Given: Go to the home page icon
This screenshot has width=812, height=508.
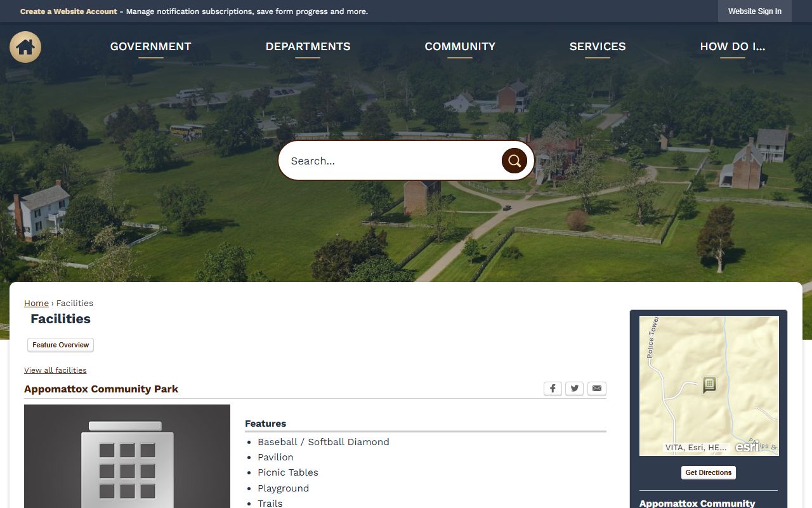Looking at the screenshot, I should click(25, 47).
